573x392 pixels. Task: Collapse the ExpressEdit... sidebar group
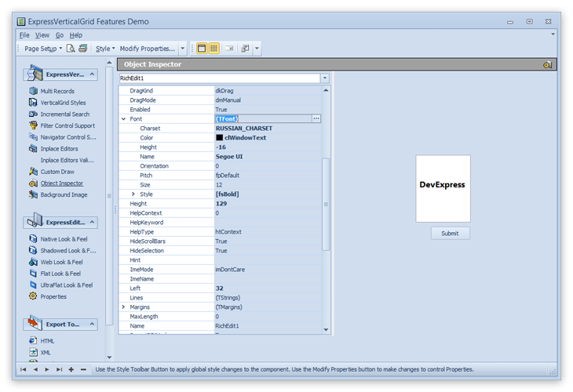(92, 222)
